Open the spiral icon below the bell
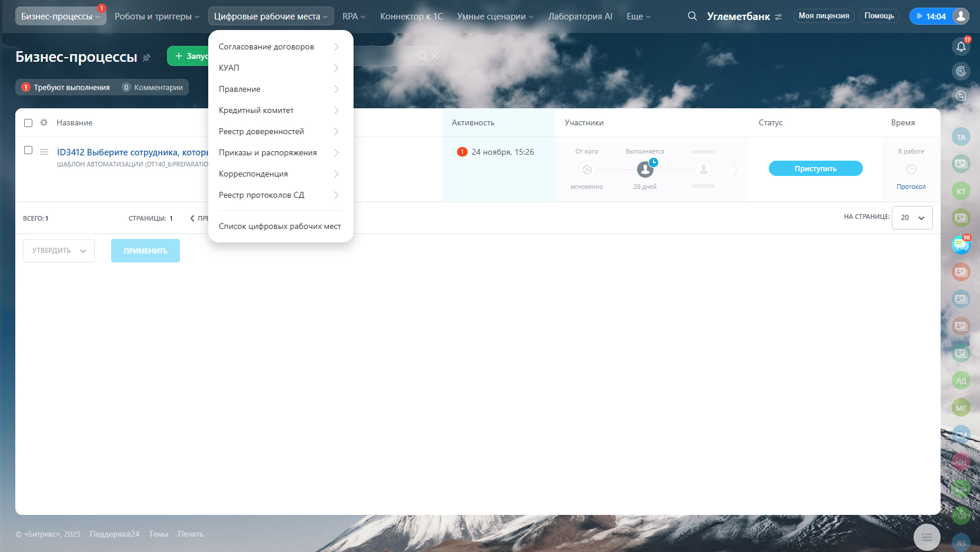Image resolution: width=980 pixels, height=552 pixels. point(961,71)
